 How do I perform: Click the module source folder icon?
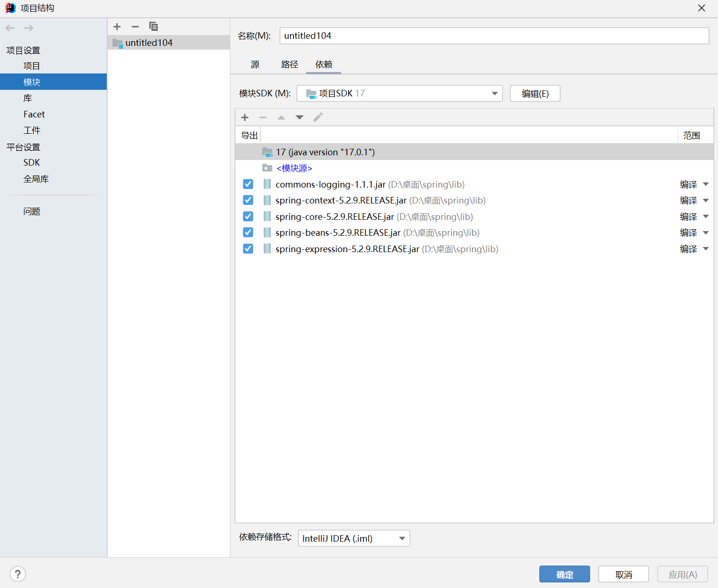coord(267,168)
